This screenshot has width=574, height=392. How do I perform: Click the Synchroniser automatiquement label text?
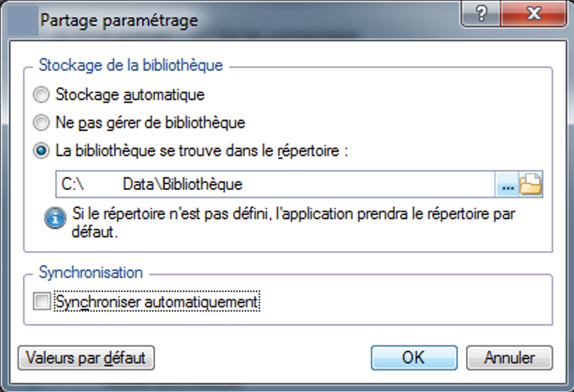pos(157,302)
